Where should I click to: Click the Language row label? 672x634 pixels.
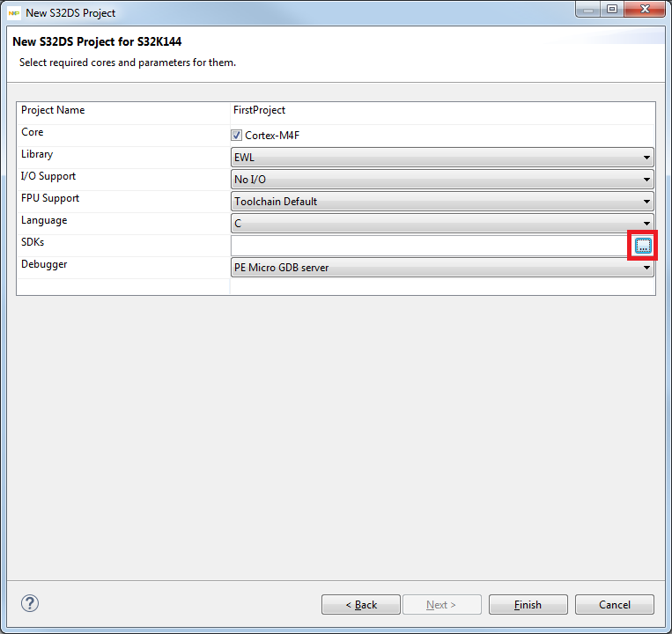click(x=44, y=220)
